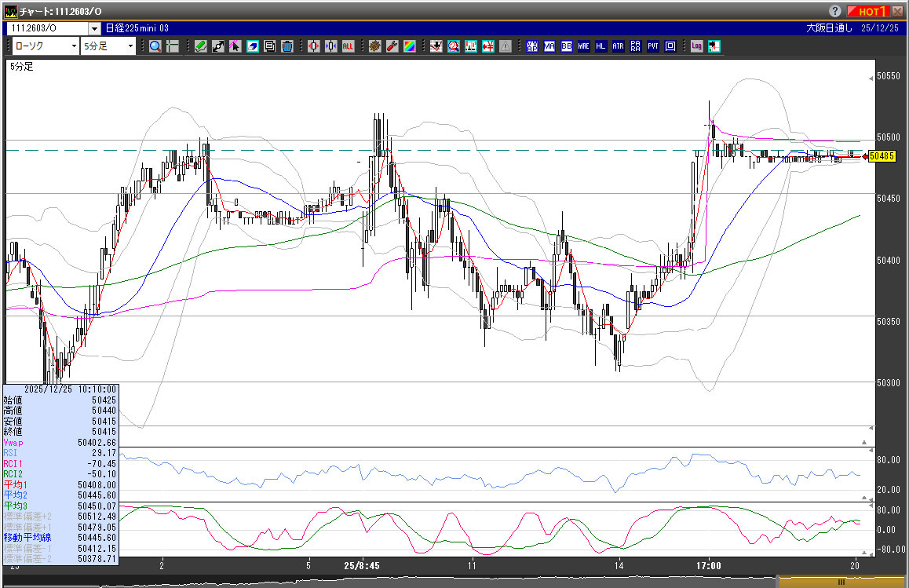Click the trendline drawing tool icon
Image resolution: width=909 pixels, height=588 pixels.
[x=218, y=46]
